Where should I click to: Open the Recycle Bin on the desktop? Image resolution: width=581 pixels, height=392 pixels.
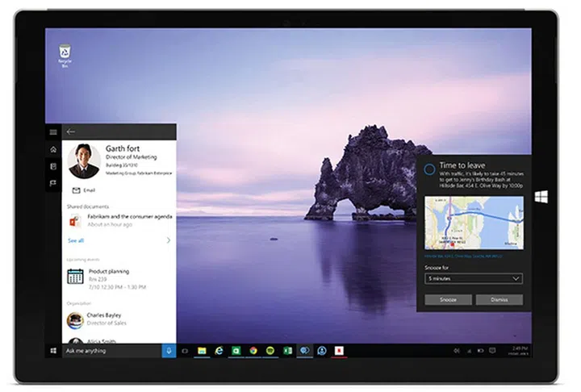tap(65, 53)
